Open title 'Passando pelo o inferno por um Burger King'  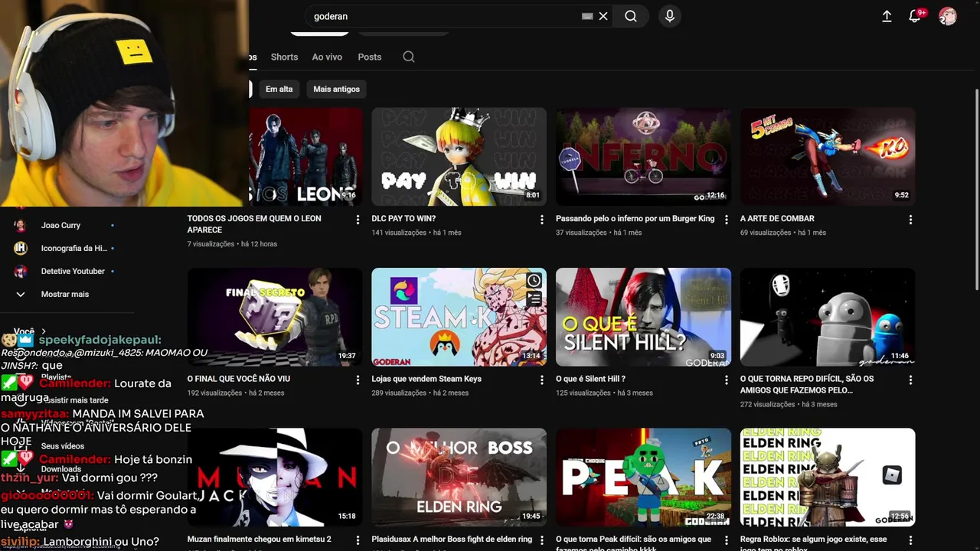click(x=635, y=218)
